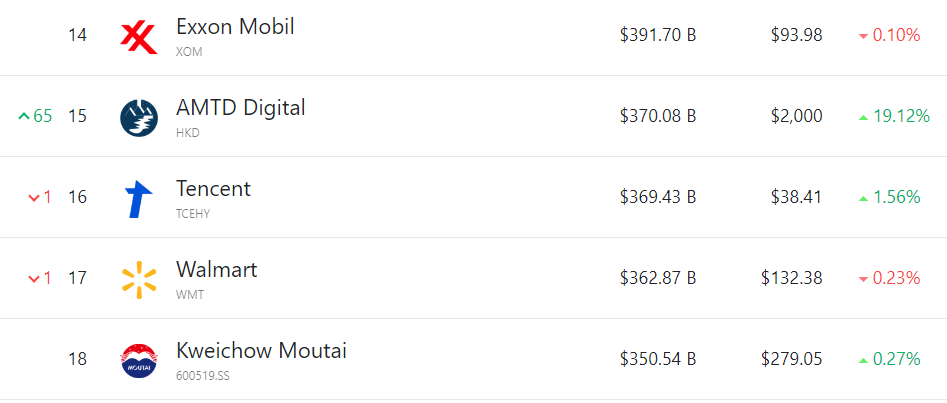The image size is (947, 403).
Task: Open the Exxon Mobil company link
Action: coord(235,27)
